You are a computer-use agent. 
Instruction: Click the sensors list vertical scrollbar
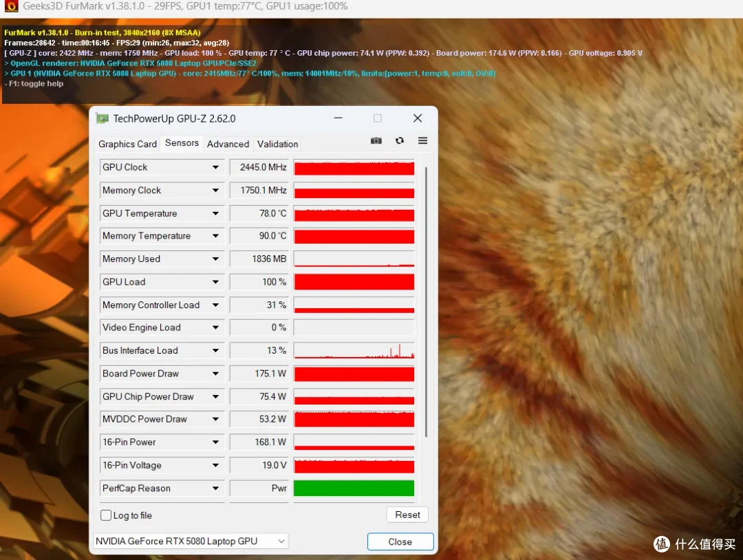click(426, 302)
